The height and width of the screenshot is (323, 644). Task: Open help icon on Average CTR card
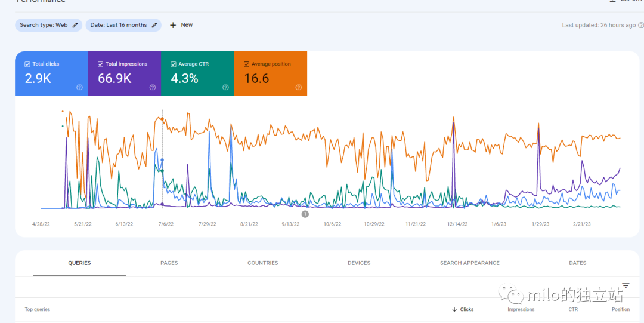click(x=225, y=87)
